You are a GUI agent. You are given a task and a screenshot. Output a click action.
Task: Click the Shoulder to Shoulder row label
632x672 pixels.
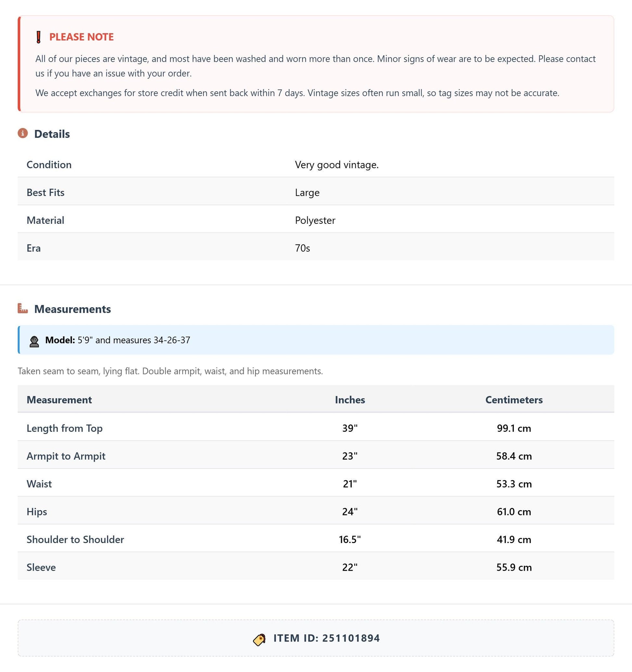click(x=75, y=539)
